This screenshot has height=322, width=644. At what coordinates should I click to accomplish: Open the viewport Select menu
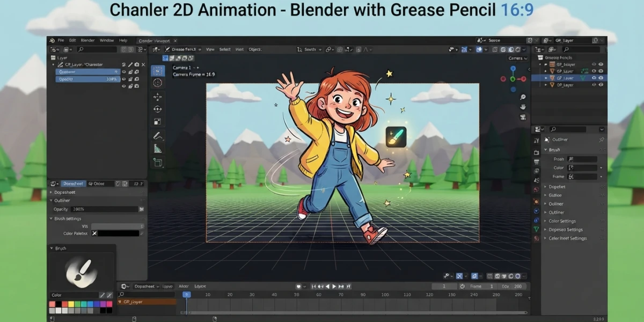pyautogui.click(x=225, y=49)
